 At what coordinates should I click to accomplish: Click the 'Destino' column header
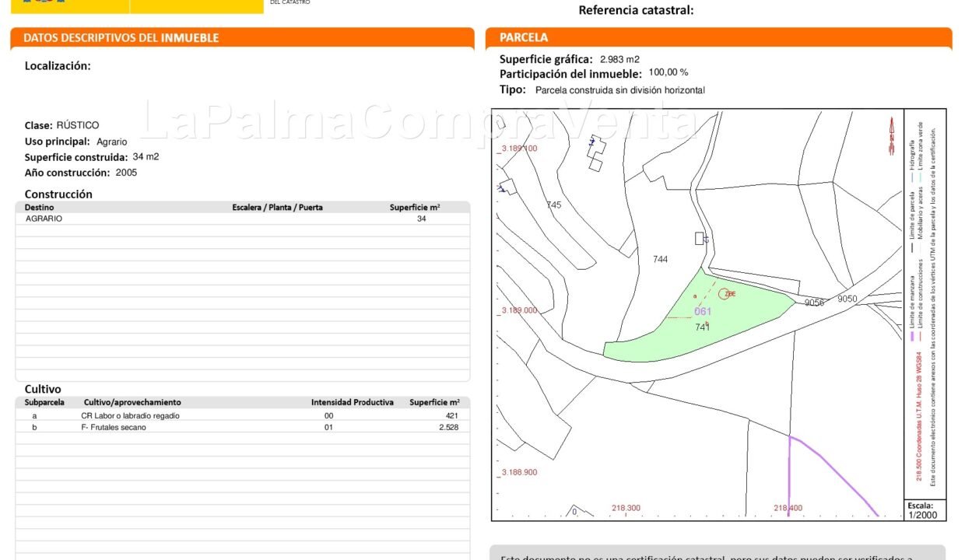click(x=40, y=208)
